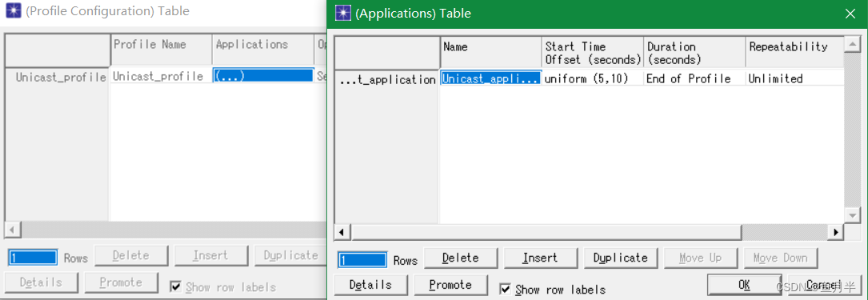Select the End of Profile duration cell

click(694, 78)
